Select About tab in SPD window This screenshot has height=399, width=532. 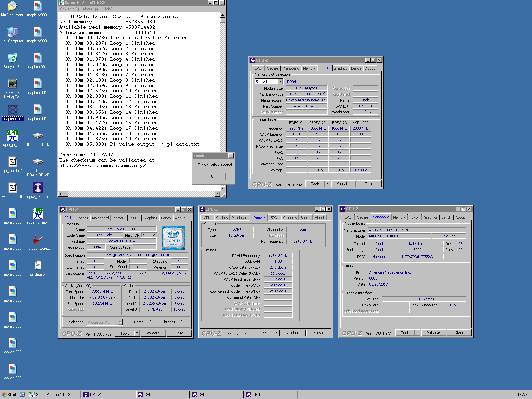tap(370, 68)
